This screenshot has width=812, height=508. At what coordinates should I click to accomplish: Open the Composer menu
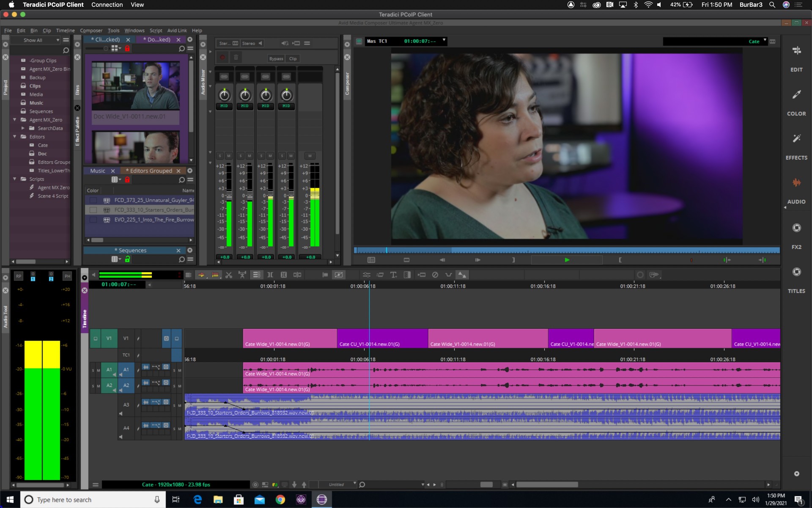pos(91,30)
